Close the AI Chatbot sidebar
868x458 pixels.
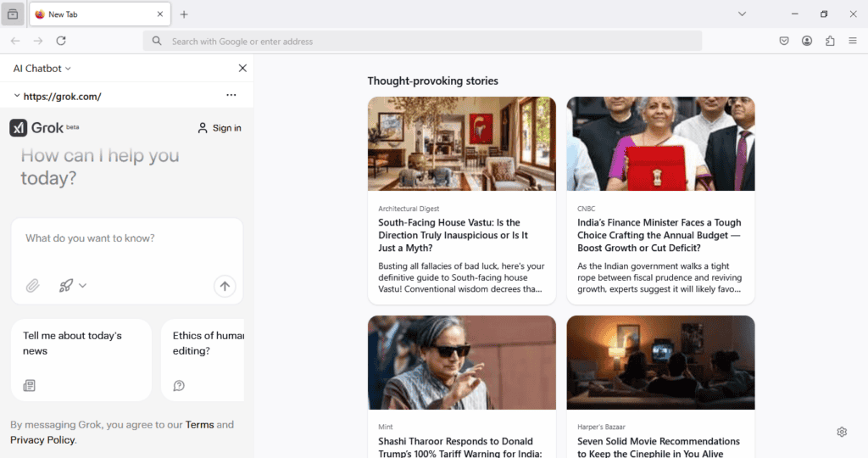point(242,68)
